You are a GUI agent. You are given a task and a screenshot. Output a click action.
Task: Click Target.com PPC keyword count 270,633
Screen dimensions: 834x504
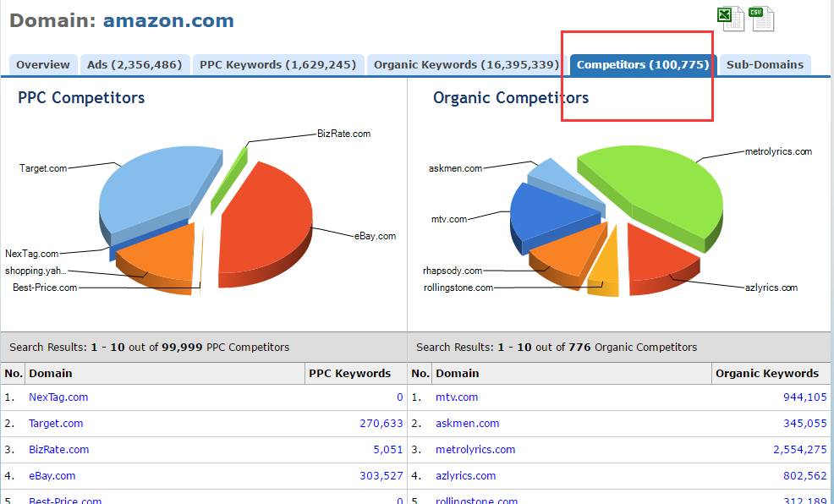click(381, 424)
